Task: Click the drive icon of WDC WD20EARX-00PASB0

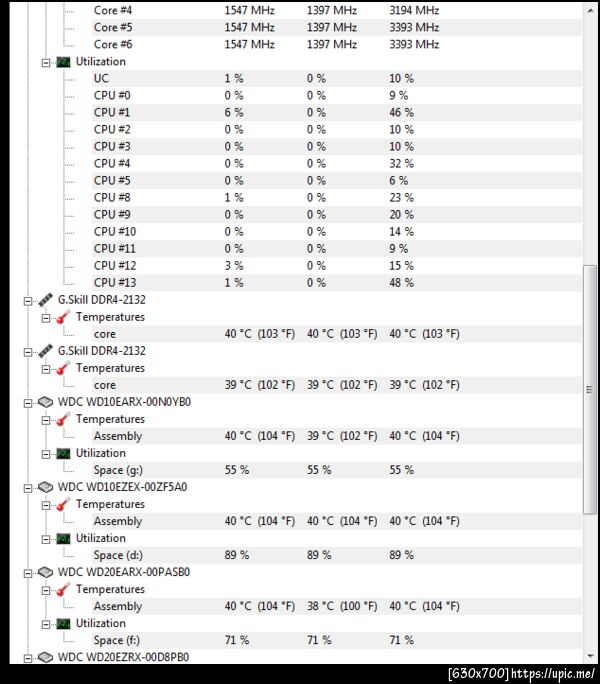Action: click(x=45, y=572)
